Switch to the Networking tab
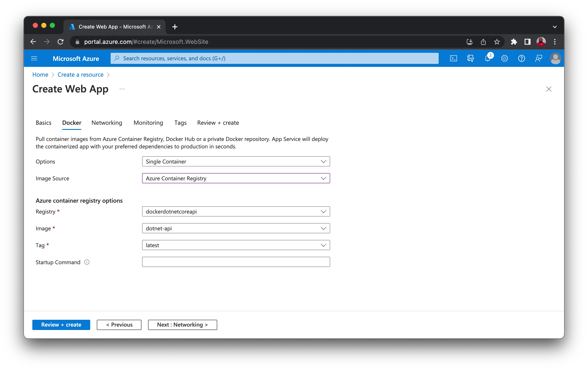Viewport: 588px width, 370px height. coord(106,123)
